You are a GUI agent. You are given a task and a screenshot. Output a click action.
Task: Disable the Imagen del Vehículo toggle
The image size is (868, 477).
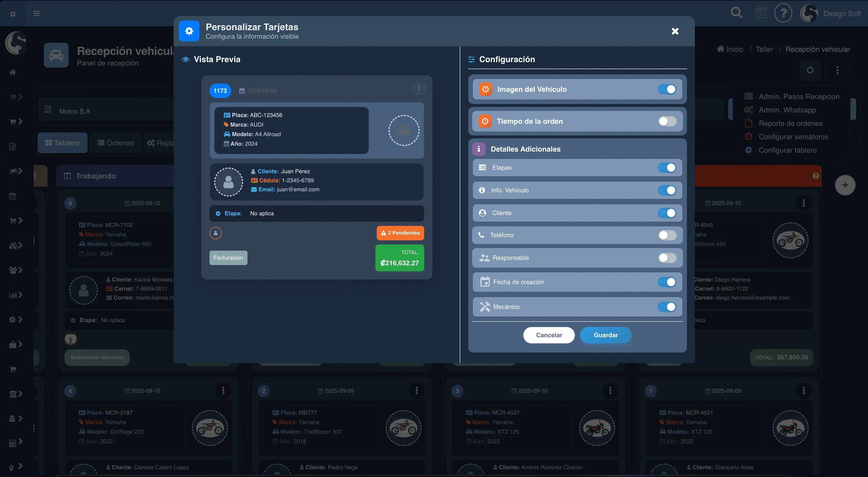(x=667, y=89)
